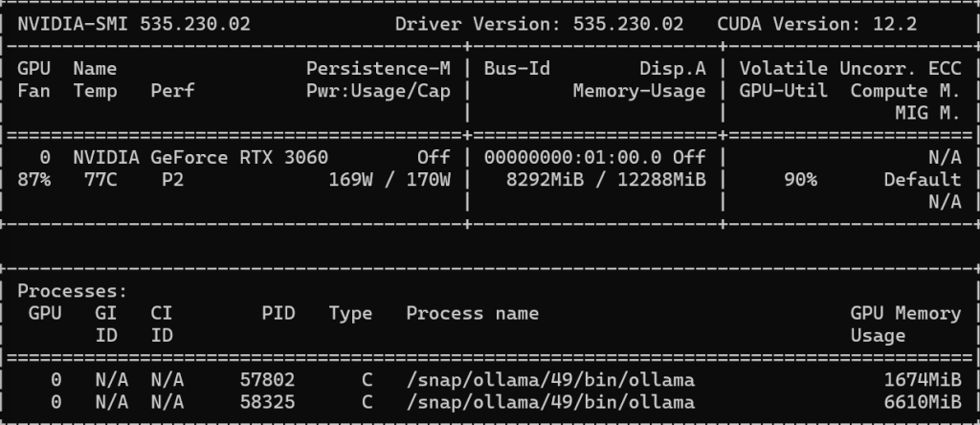Click the NVIDIA-SMI 535.230.02 version text
980x425 pixels.
pyautogui.click(x=134, y=24)
